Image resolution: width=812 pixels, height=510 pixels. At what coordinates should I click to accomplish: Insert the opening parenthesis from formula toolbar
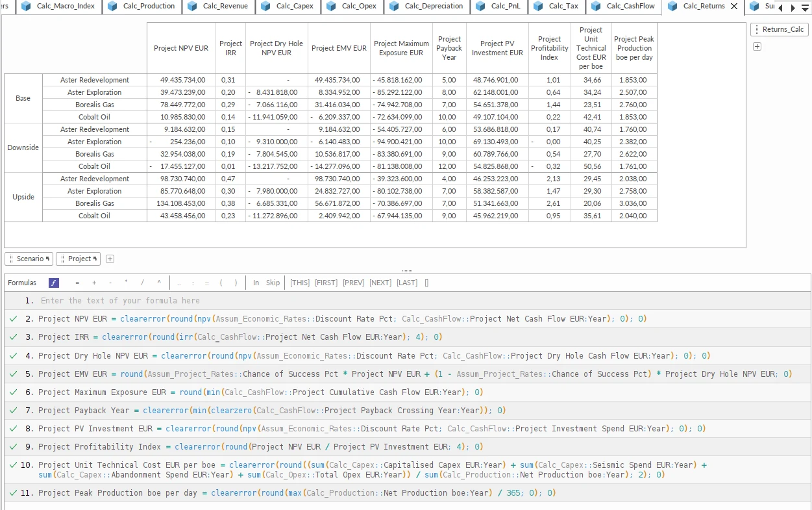click(x=221, y=283)
